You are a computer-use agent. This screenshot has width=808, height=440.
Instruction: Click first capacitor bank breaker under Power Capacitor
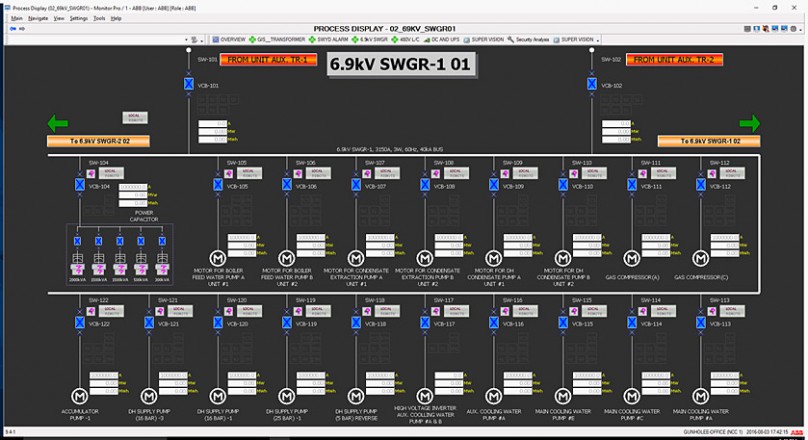coord(77,241)
